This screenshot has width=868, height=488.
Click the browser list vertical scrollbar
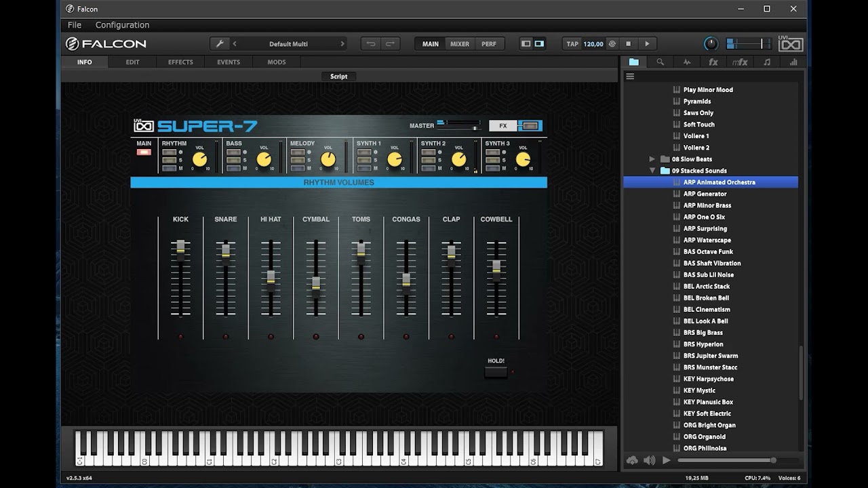coord(800,373)
